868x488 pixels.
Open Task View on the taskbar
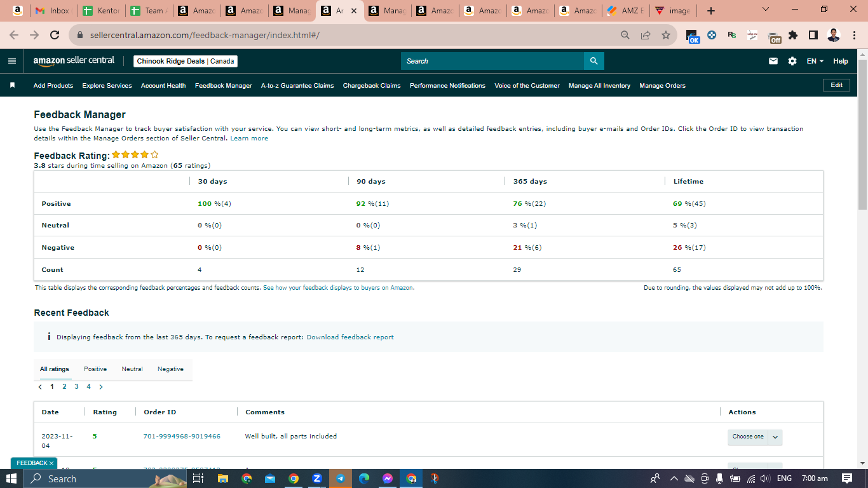(x=198, y=478)
